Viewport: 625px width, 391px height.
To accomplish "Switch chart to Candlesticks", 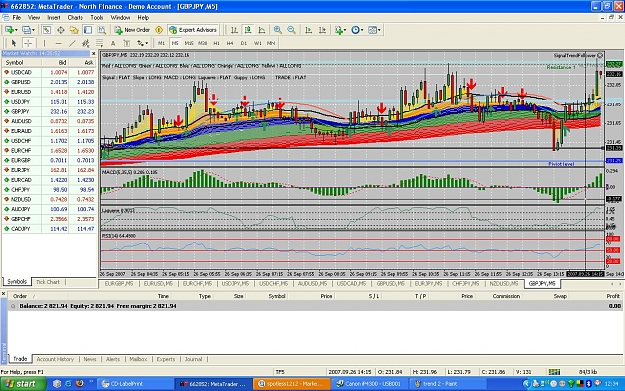I will [x=248, y=30].
